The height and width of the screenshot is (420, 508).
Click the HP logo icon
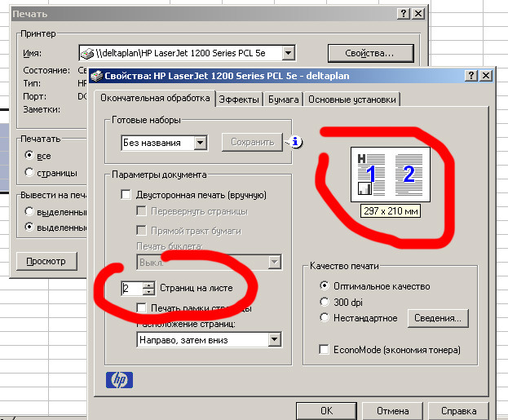coord(119,380)
